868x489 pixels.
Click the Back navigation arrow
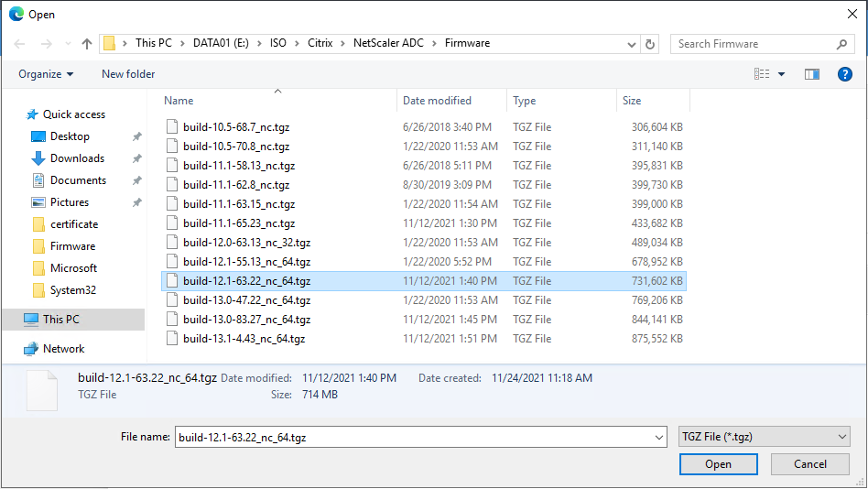click(19, 44)
